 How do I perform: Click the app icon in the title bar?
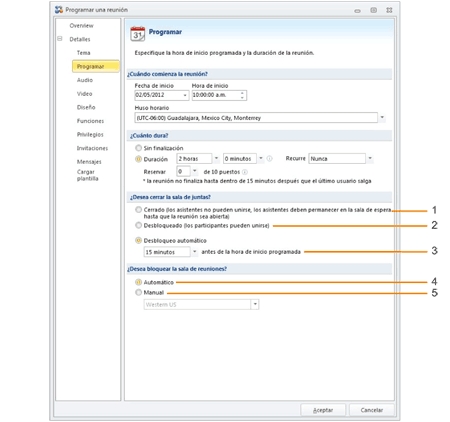pyautogui.click(x=59, y=10)
